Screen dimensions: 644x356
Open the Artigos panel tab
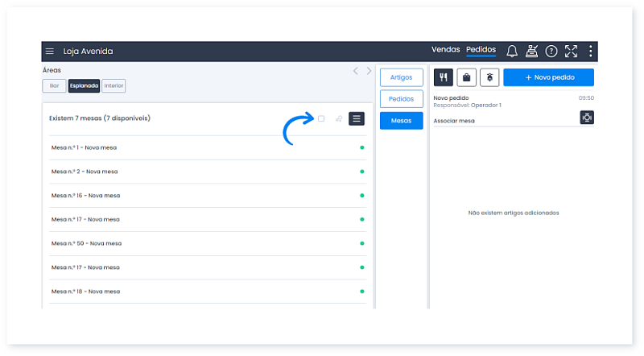pos(401,77)
